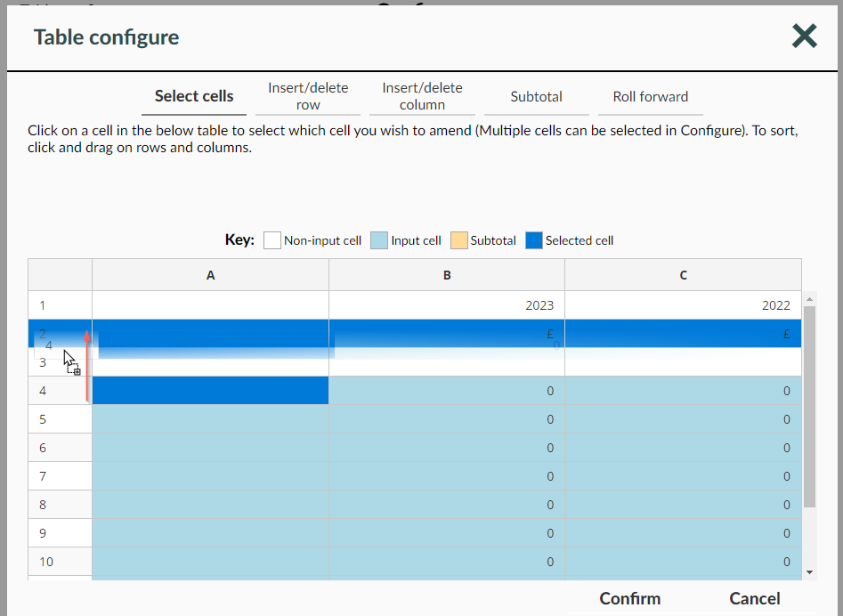Screen dimensions: 843x616
Task: Select row 5 header
Action: tap(60, 419)
